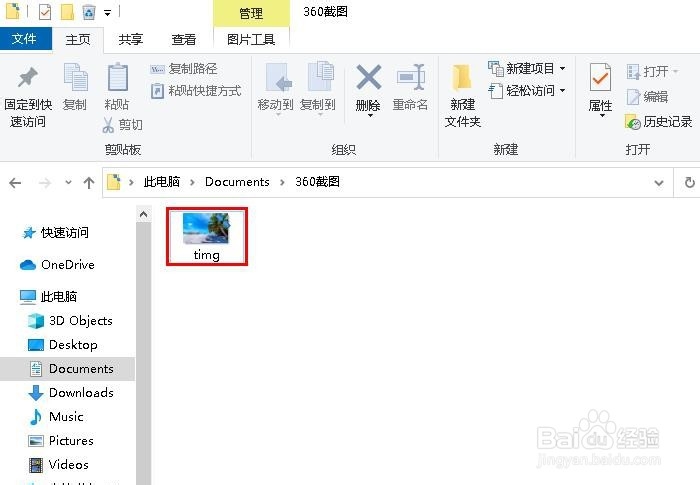
Task: Click the History (历史记录) button
Action: pyautogui.click(x=659, y=121)
